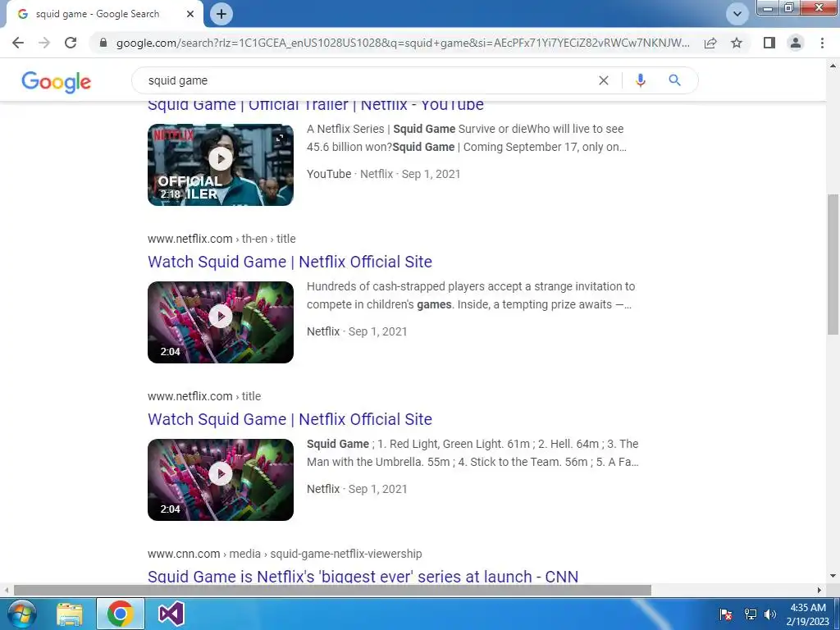Open the volume speaker tray icon
The width and height of the screenshot is (840, 630).
pos(770,614)
